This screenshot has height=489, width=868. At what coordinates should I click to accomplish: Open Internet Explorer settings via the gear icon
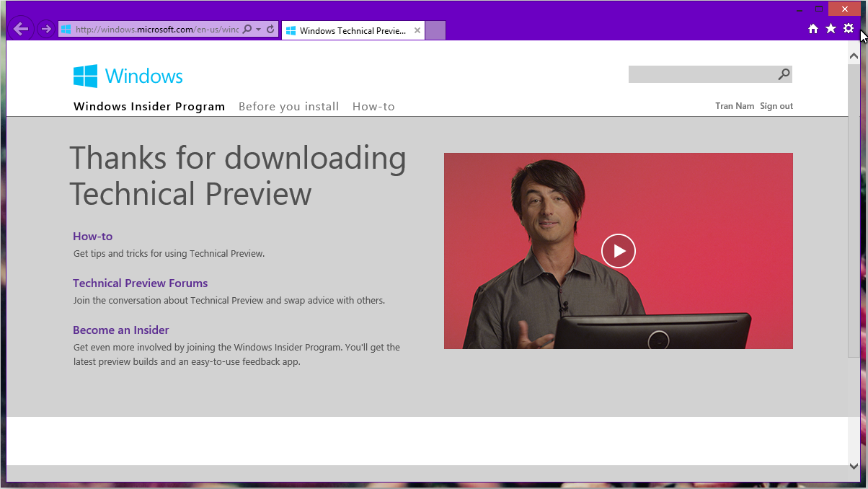(x=849, y=30)
